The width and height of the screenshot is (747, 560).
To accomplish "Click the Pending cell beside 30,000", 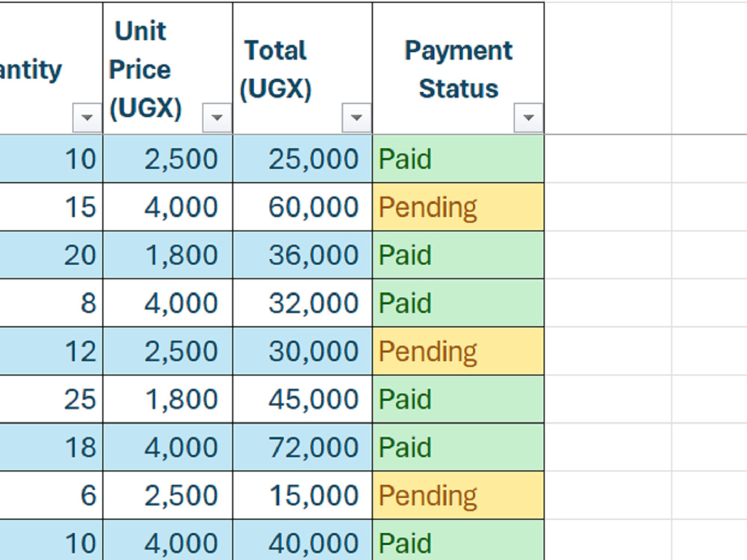I will click(459, 351).
